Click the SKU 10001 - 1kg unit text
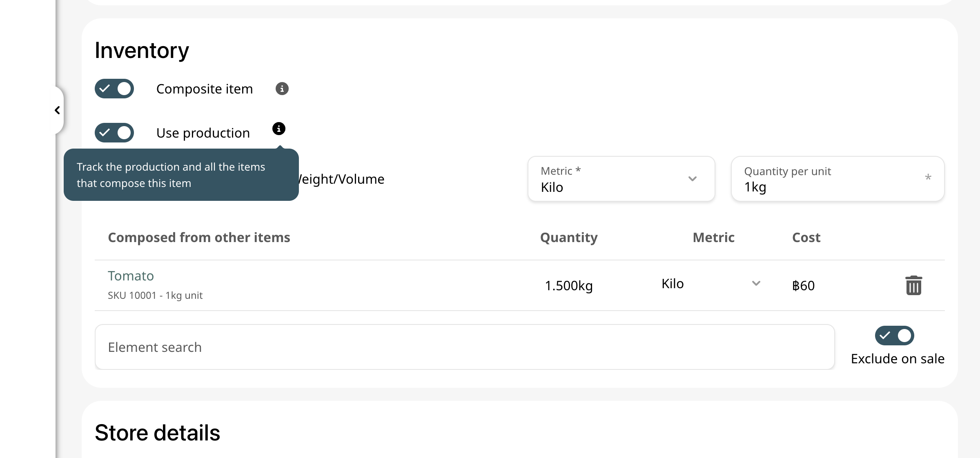Image resolution: width=980 pixels, height=458 pixels. (155, 296)
